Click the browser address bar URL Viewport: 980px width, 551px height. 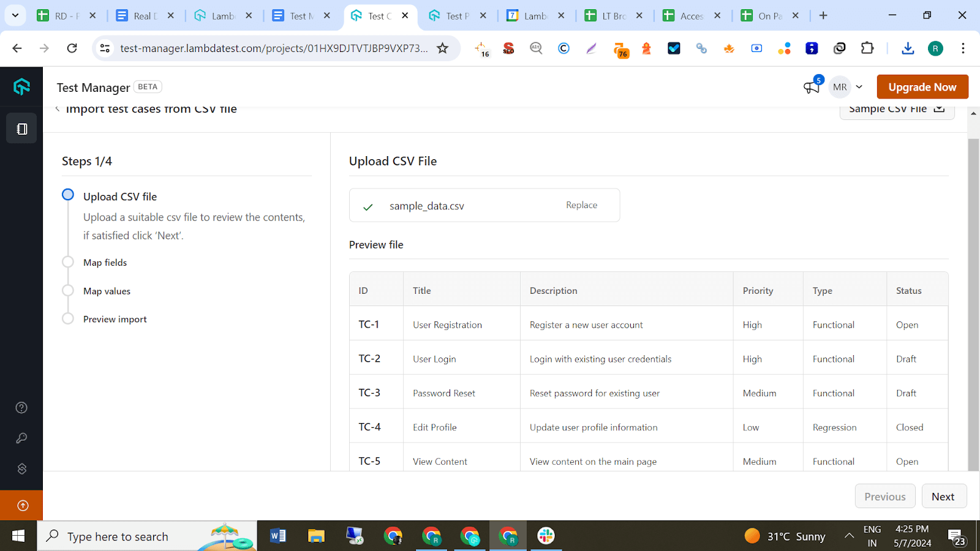[274, 48]
